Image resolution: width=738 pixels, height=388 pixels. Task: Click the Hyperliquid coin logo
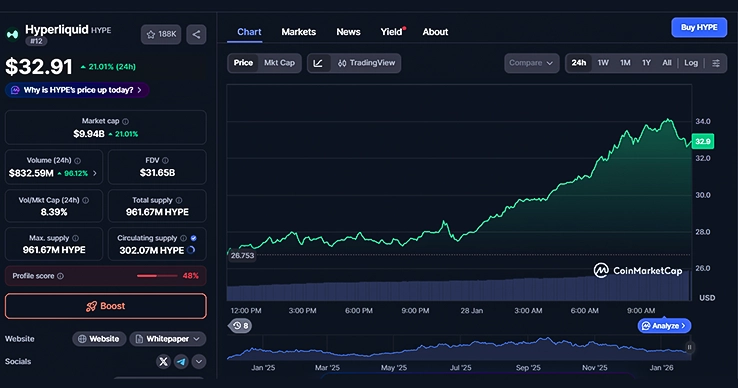[x=12, y=34]
